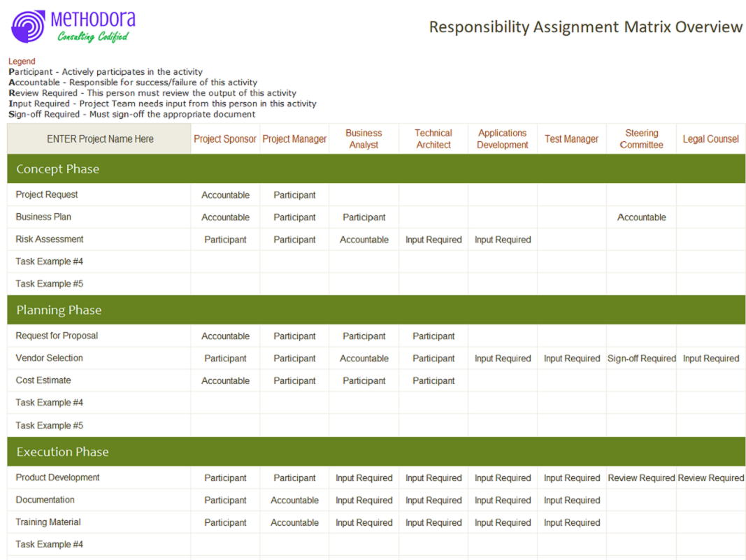This screenshot has height=560, width=746.
Task: Select the Vendor Selection row label
Action: point(49,358)
